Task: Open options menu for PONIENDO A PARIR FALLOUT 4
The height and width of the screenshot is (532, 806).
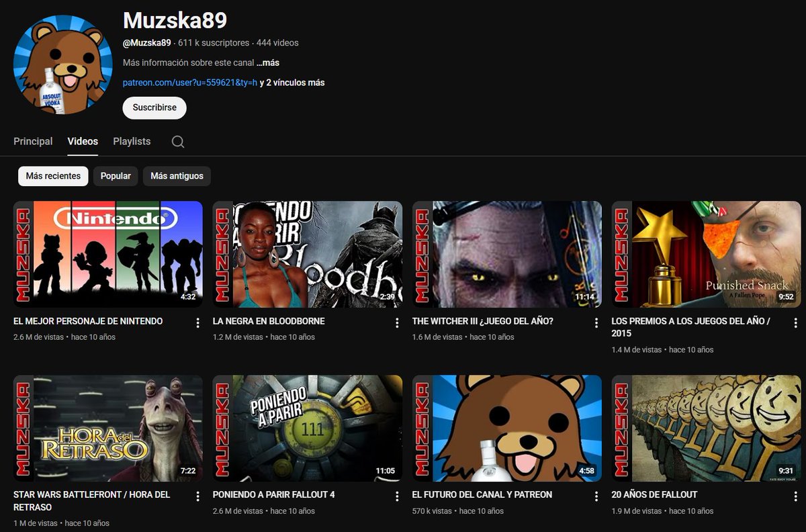Action: [x=397, y=496]
